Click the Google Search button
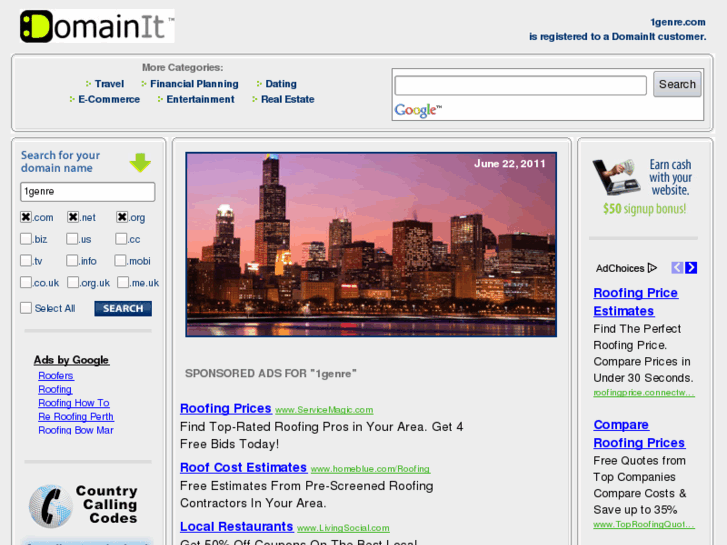Viewport: 727px width, 545px height. tap(677, 84)
